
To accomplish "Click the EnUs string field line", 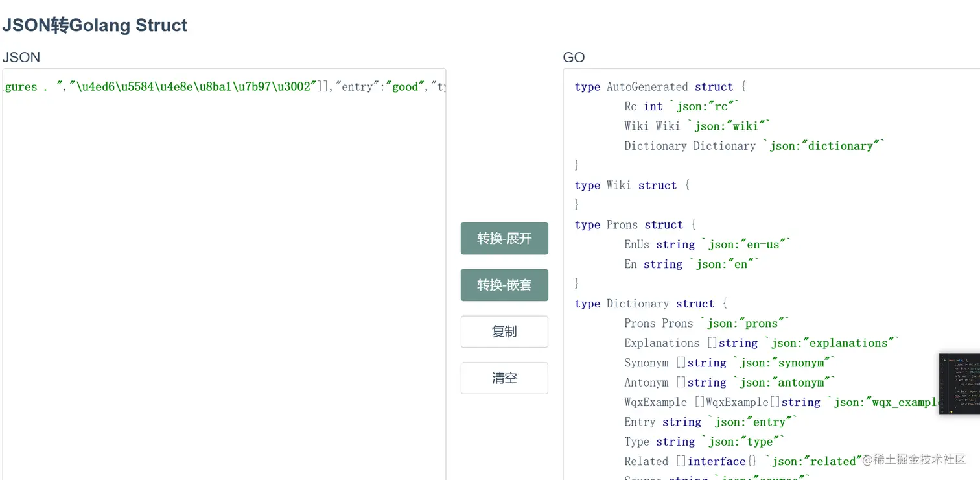I will pyautogui.click(x=708, y=245).
